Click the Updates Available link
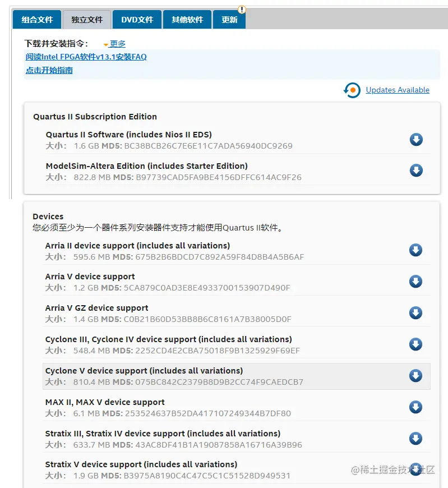The width and height of the screenshot is (448, 488). pyautogui.click(x=398, y=90)
